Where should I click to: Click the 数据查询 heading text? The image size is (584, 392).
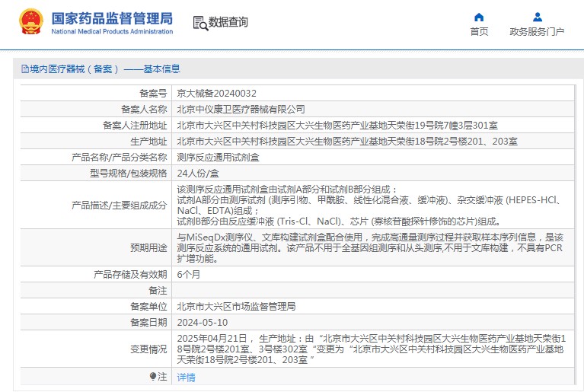228,22
